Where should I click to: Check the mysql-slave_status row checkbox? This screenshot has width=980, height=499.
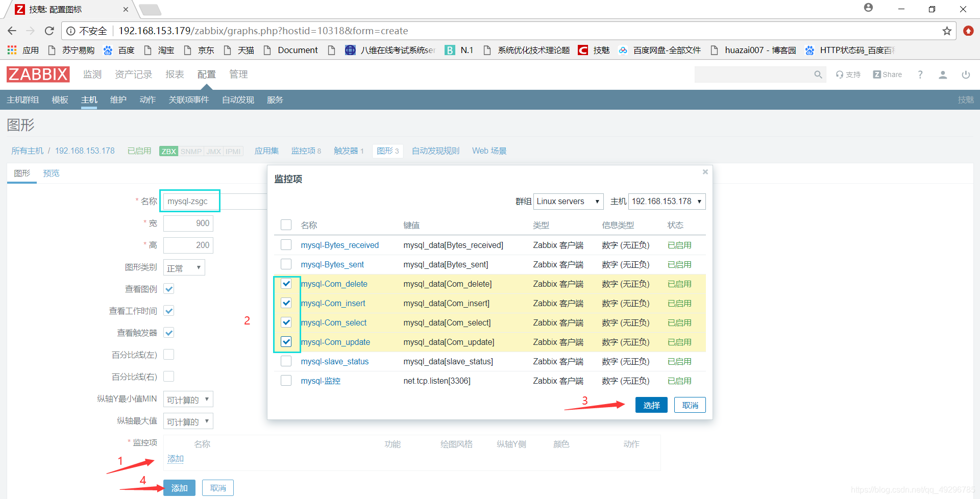pos(286,361)
